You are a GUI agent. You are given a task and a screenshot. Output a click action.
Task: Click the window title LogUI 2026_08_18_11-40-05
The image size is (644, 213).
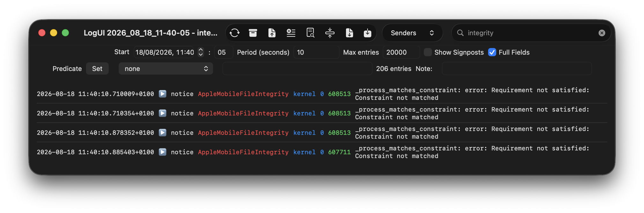pos(151,33)
